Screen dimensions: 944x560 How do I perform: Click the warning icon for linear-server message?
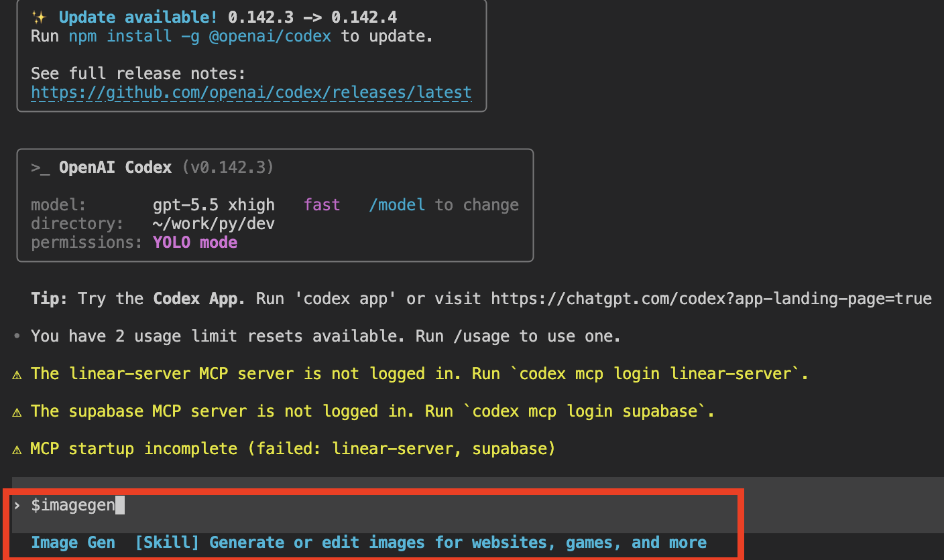coord(17,374)
